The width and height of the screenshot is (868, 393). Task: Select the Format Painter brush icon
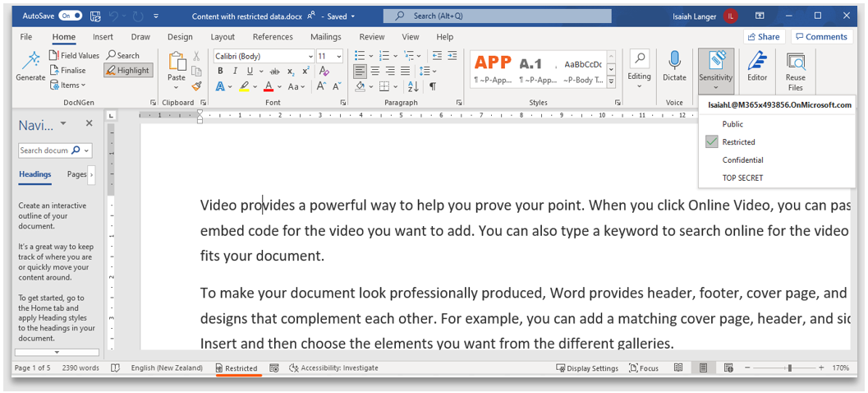click(x=196, y=86)
